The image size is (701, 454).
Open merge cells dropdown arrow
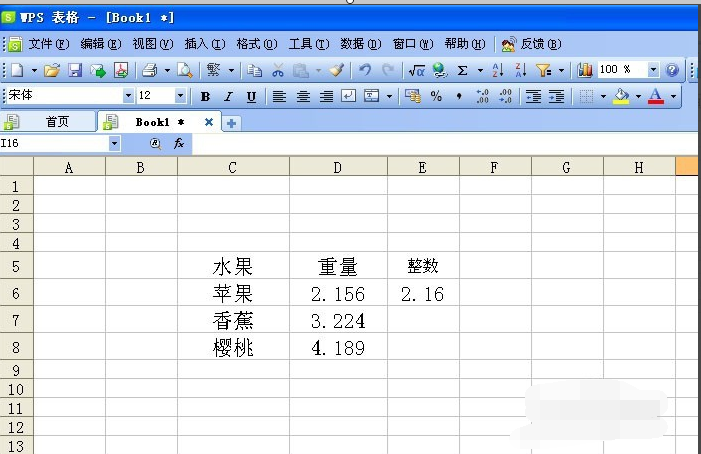tap(389, 96)
